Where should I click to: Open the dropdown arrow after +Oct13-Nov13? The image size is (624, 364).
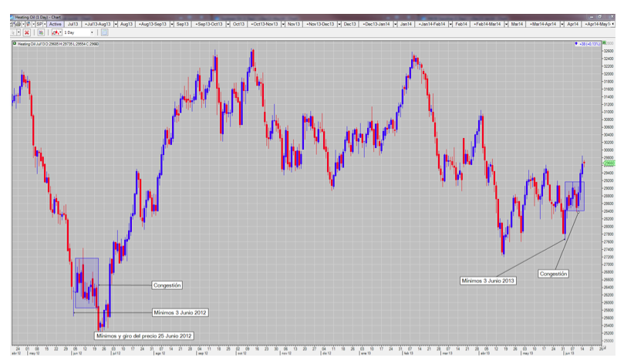point(283,24)
